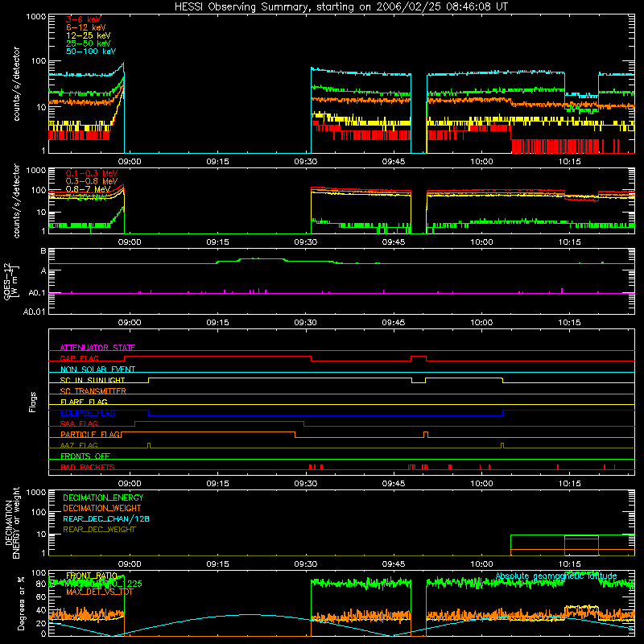Click the 'B' tick label on GOES plot
The width and height of the screenshot is (644, 644).
coord(43,251)
